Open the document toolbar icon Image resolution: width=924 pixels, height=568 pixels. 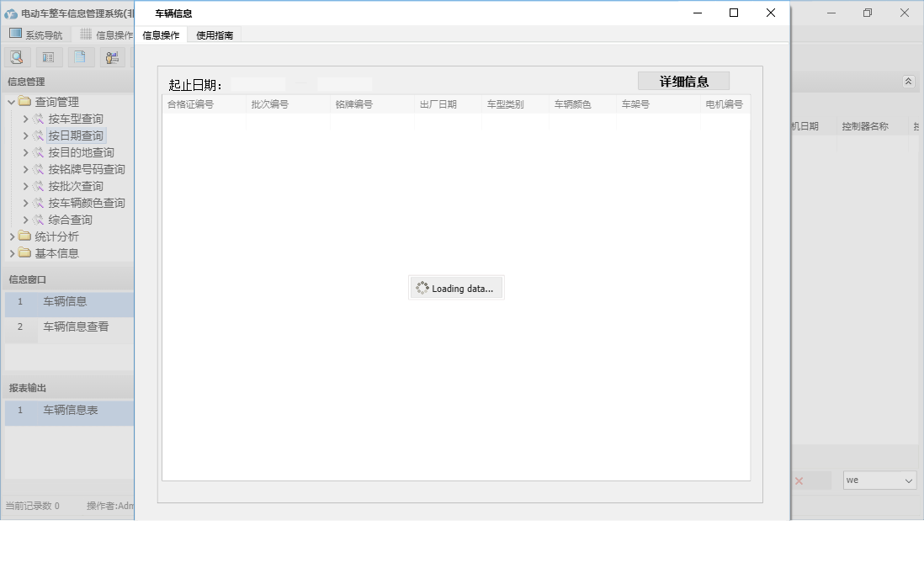(x=80, y=56)
